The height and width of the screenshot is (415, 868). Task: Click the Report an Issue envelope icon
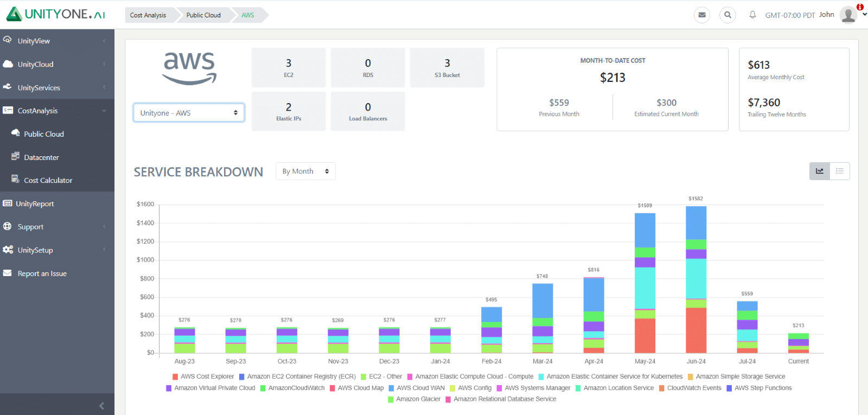click(8, 273)
